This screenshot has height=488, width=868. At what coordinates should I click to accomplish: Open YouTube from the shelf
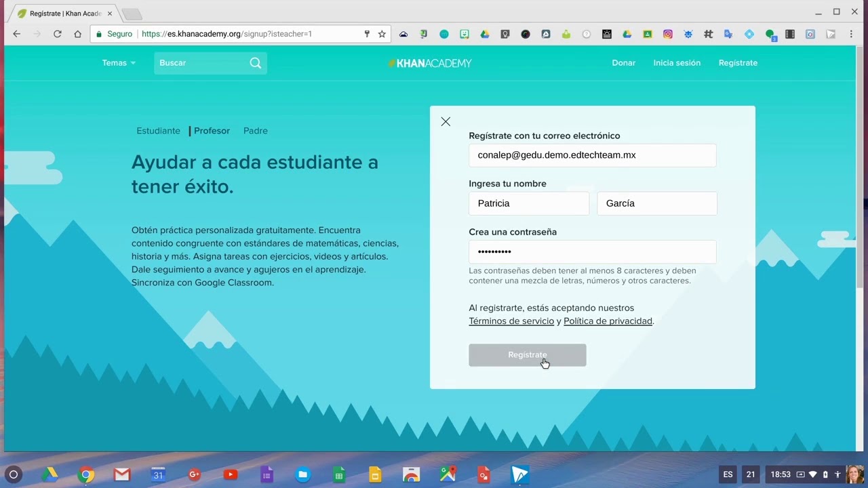pyautogui.click(x=231, y=474)
